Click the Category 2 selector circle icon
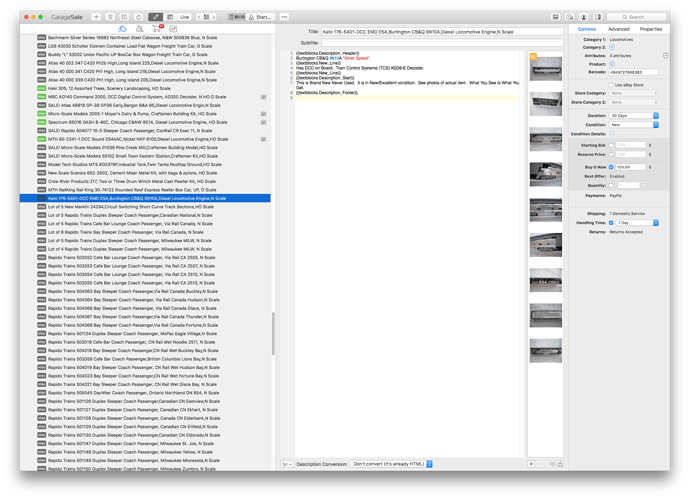This screenshot has width=690, height=499. 612,47
